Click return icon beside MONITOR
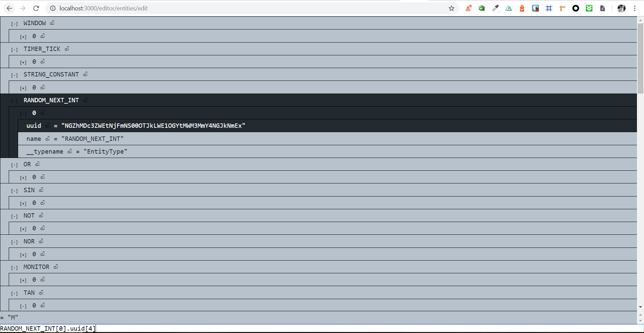644x333 pixels. [x=56, y=267]
